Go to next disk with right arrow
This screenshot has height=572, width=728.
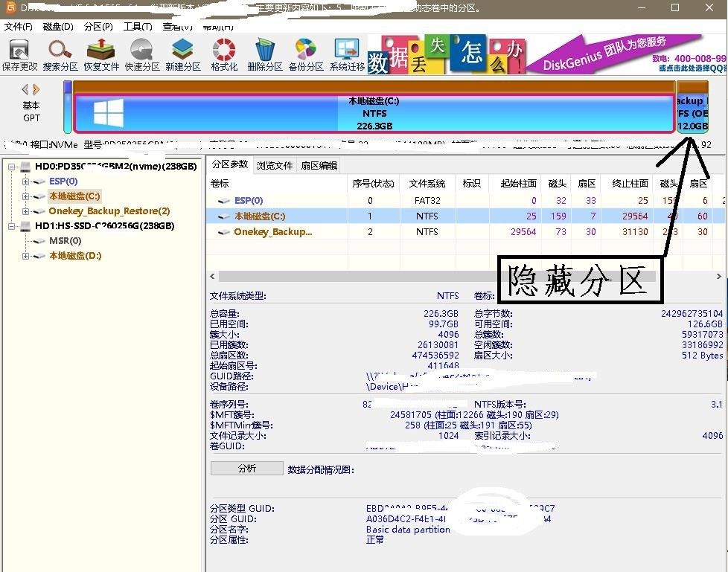point(36,89)
